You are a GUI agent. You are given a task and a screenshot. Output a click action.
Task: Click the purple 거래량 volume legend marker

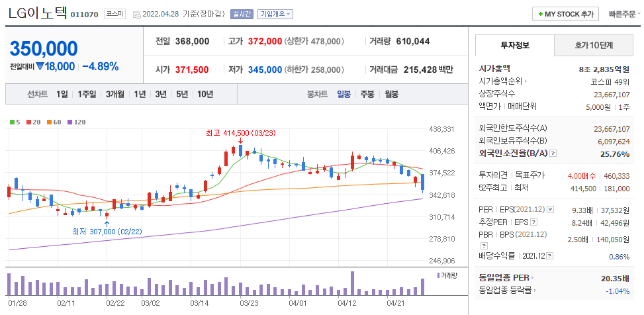click(439, 275)
